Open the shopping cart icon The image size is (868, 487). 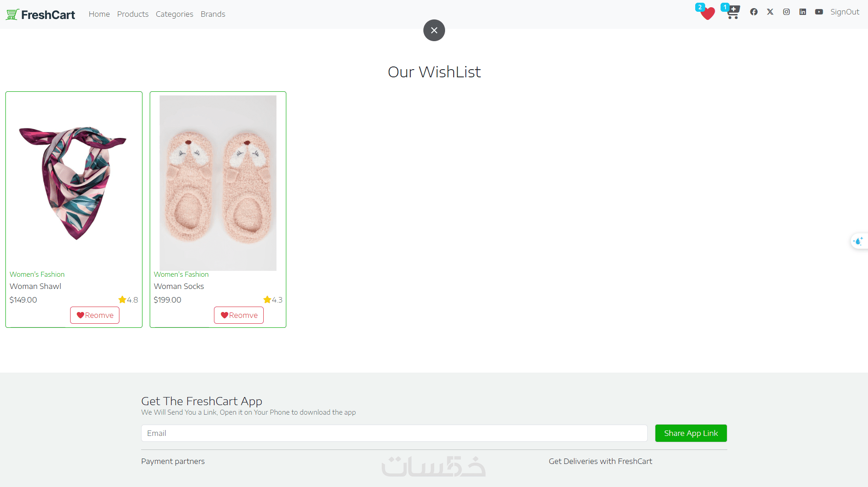click(733, 12)
